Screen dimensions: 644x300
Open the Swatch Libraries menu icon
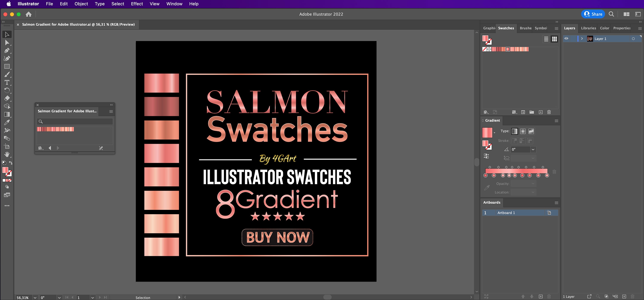click(486, 112)
